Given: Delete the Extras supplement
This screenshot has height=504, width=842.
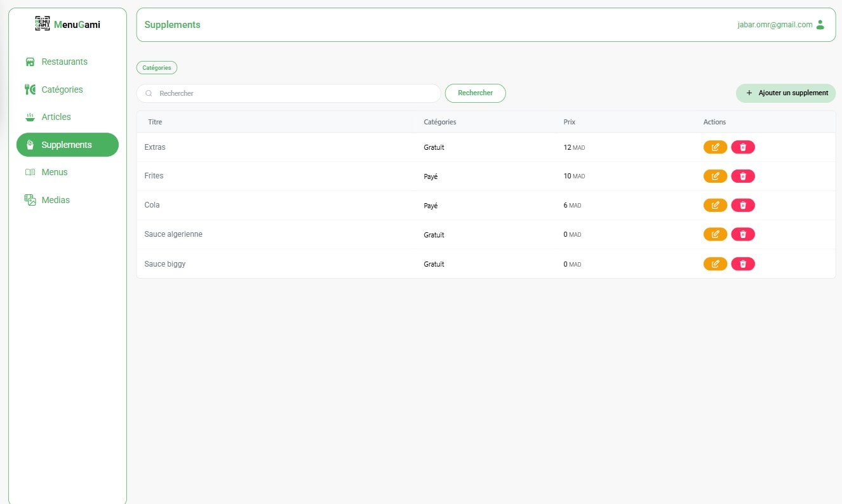Looking at the screenshot, I should [743, 147].
